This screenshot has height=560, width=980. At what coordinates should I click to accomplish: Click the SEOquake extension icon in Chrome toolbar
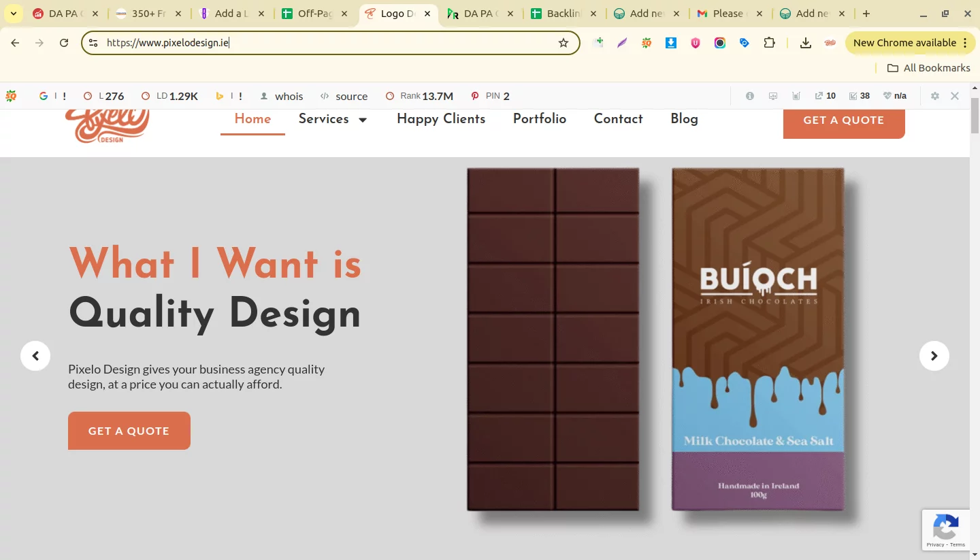(x=647, y=43)
